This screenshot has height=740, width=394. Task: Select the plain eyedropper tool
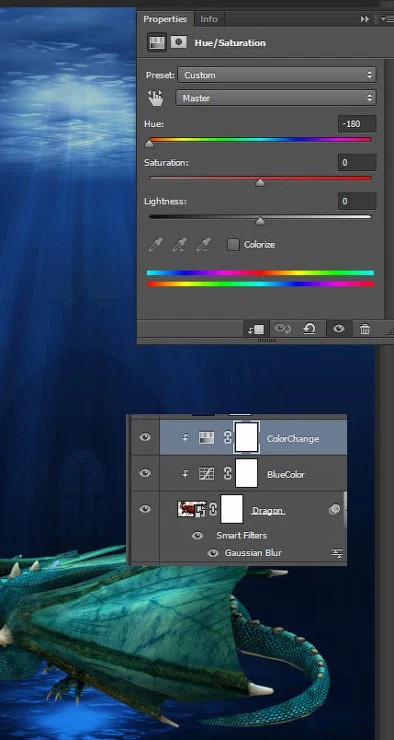(x=155, y=244)
